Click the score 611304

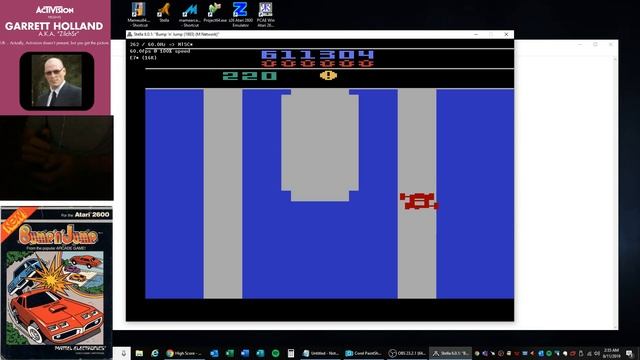click(318, 54)
